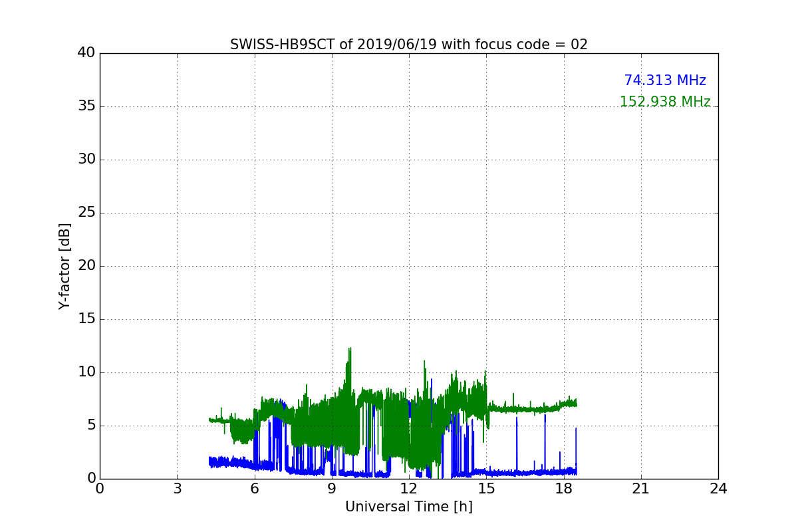The height and width of the screenshot is (532, 798).
Task: Click the y-axis tick label 35
Action: [86, 106]
